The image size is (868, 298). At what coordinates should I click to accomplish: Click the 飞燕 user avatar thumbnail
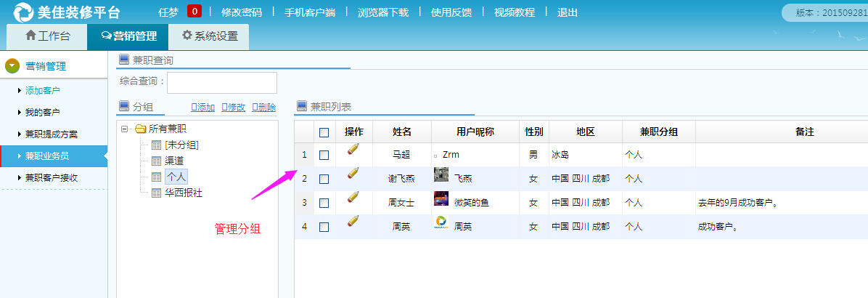441,174
